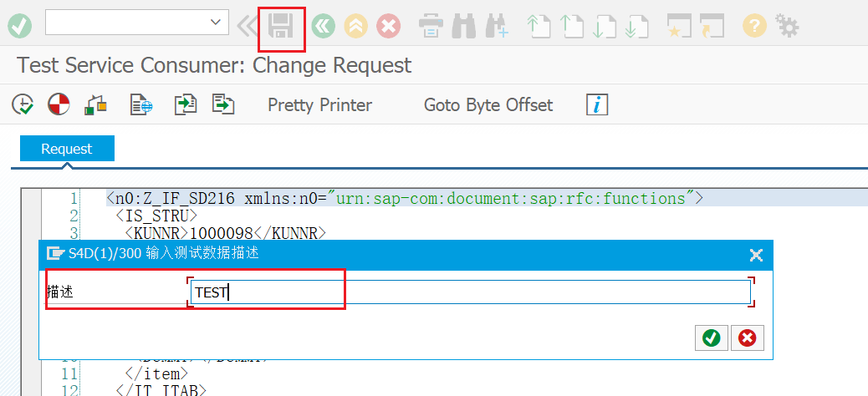Click the yellow Exit icon
This screenshot has width=868, height=396.
click(356, 26)
